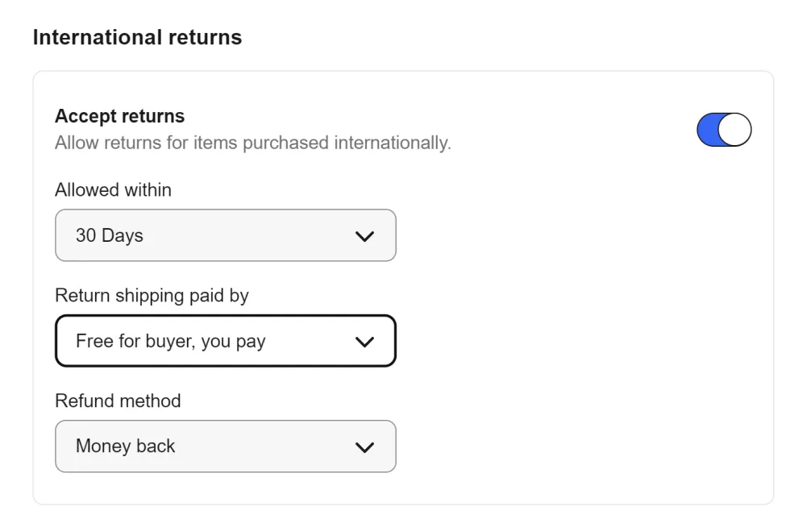Click the word internationally in the description
Screen dimensions: 794x532
click(x=393, y=143)
